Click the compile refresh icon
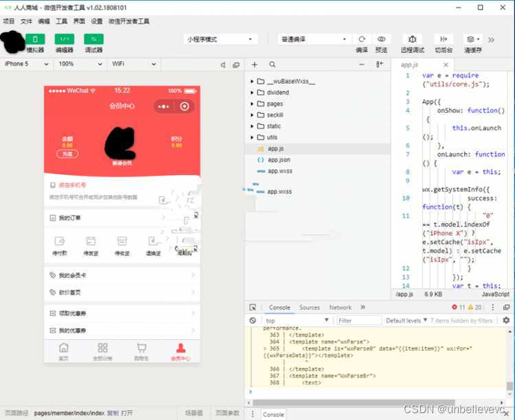The width and height of the screenshot is (515, 420). (362, 39)
